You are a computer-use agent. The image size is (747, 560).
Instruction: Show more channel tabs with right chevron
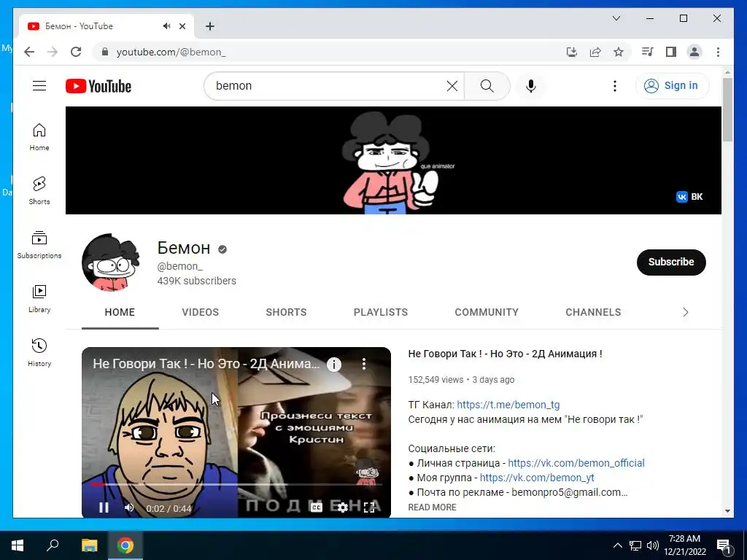685,312
